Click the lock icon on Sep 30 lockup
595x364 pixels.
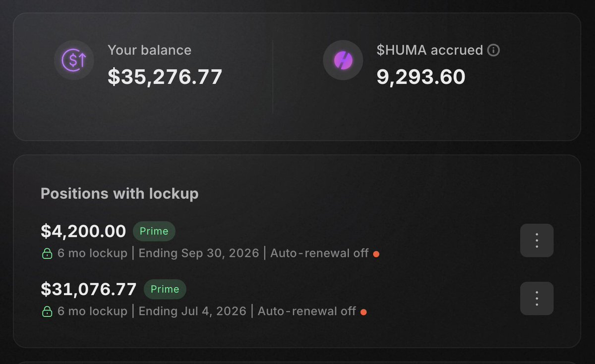tap(47, 254)
